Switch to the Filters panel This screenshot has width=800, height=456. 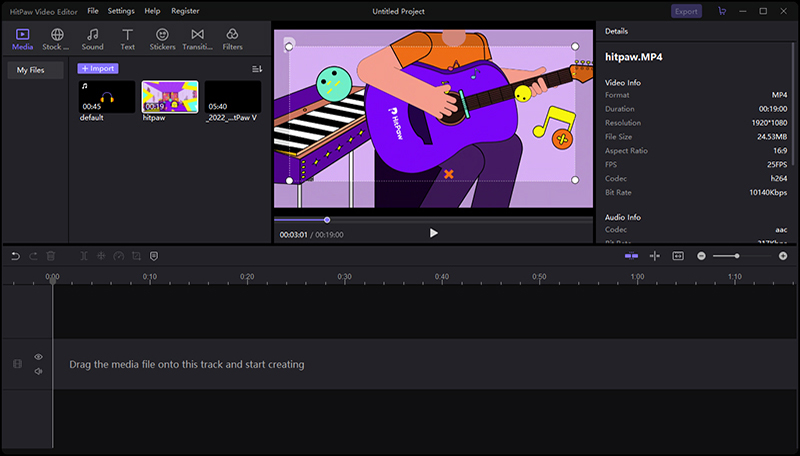232,39
